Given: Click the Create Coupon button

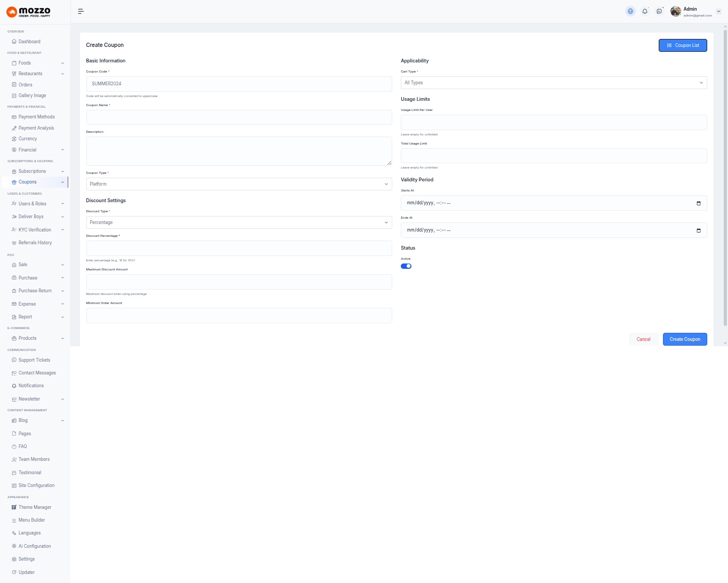Looking at the screenshot, I should [x=684, y=339].
